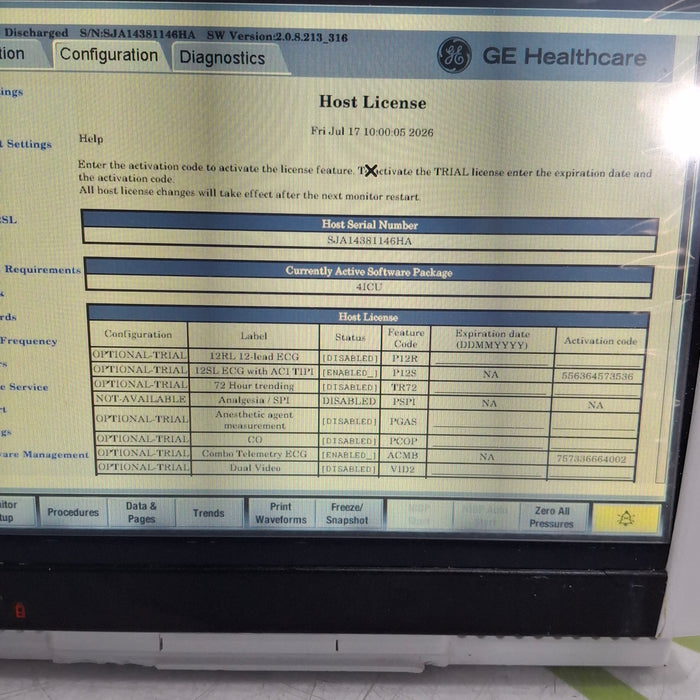Screen dimensions: 700x700
Task: Click expiration date field for CO row
Action: tap(487, 441)
